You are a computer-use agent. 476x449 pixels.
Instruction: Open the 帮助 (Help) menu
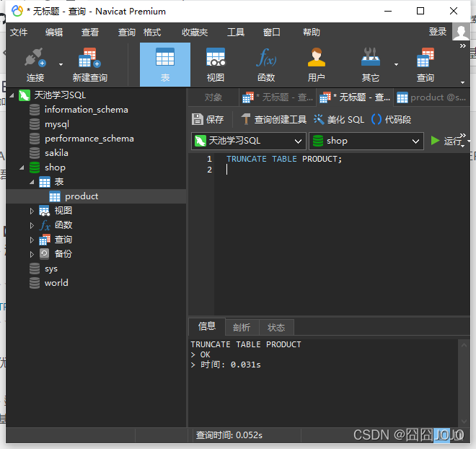311,32
